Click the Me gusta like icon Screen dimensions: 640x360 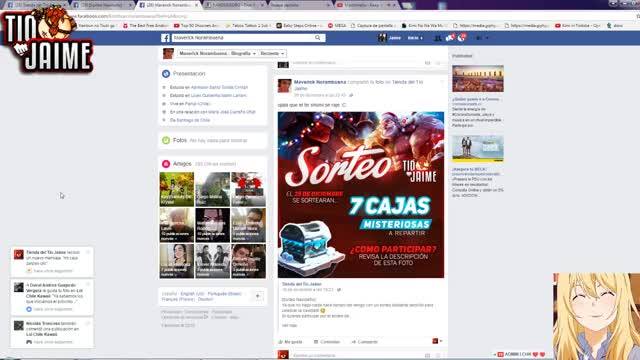coord(280,342)
